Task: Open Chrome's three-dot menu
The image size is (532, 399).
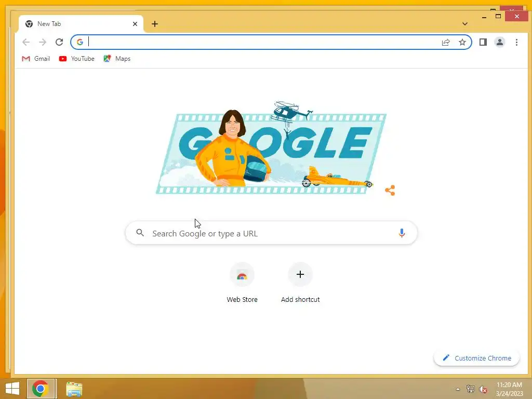Action: 516,42
